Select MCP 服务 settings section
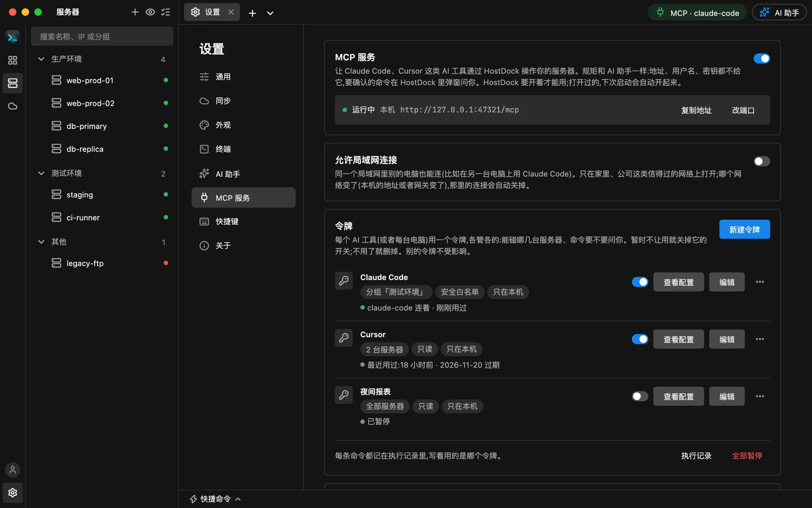 pyautogui.click(x=243, y=197)
